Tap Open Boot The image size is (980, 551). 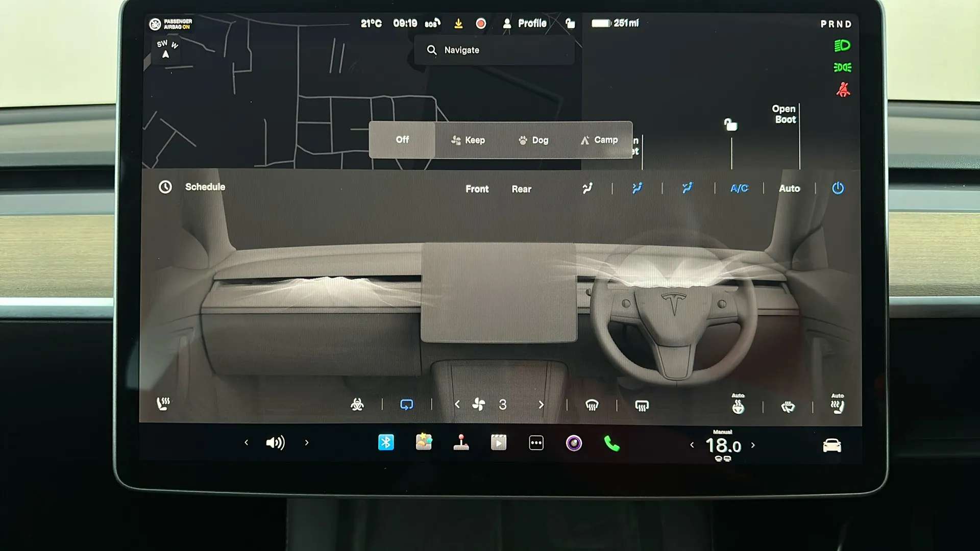[784, 114]
